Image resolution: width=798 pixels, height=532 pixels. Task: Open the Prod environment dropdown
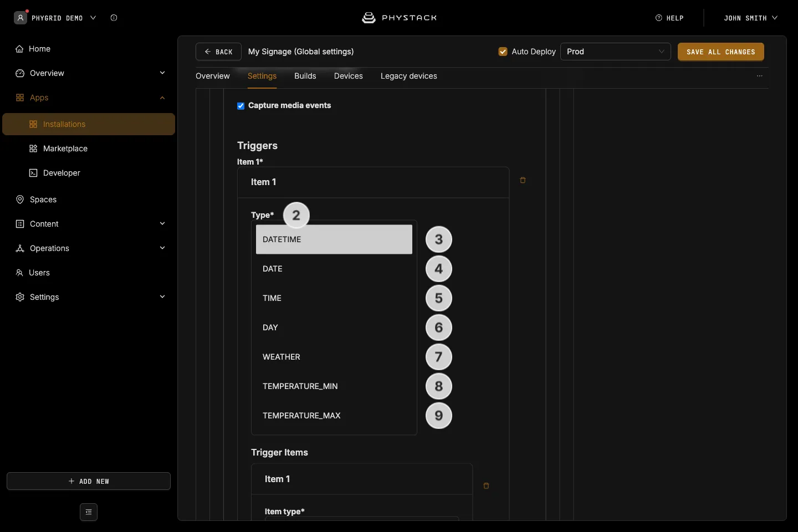click(616, 52)
